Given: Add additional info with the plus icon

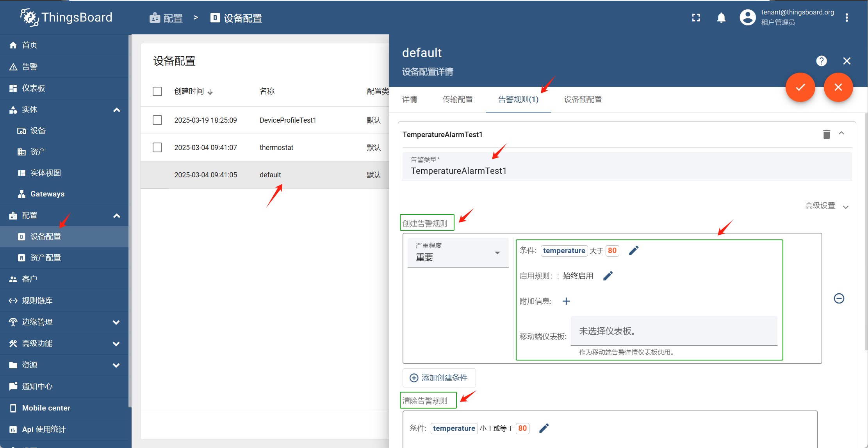Looking at the screenshot, I should pyautogui.click(x=566, y=301).
